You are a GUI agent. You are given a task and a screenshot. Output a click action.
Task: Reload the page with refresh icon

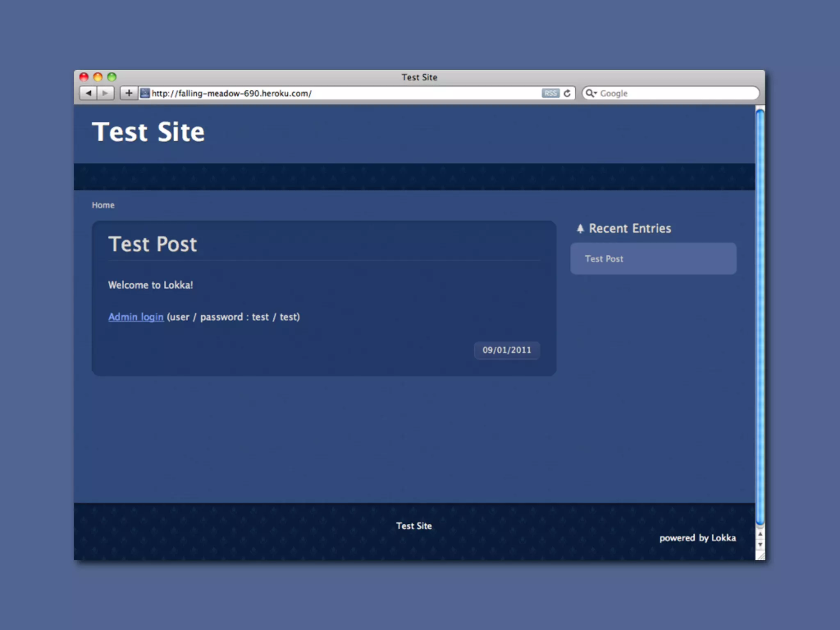[x=567, y=93]
